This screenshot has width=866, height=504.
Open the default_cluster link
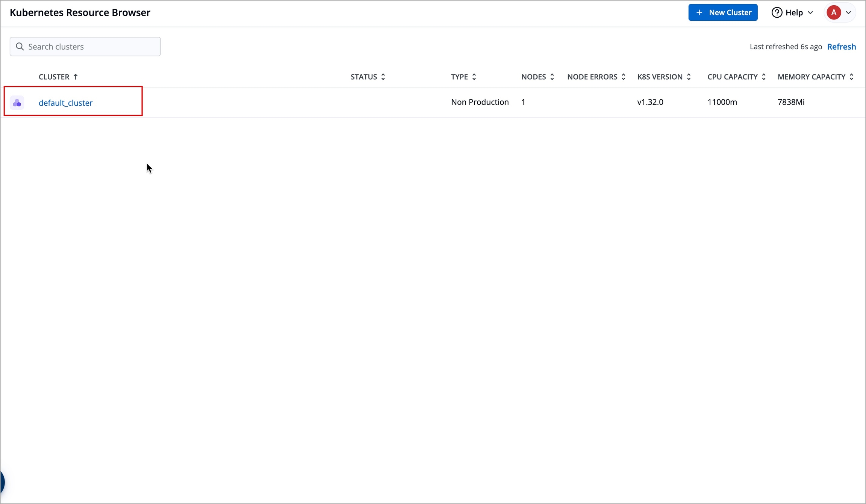pyautogui.click(x=65, y=103)
